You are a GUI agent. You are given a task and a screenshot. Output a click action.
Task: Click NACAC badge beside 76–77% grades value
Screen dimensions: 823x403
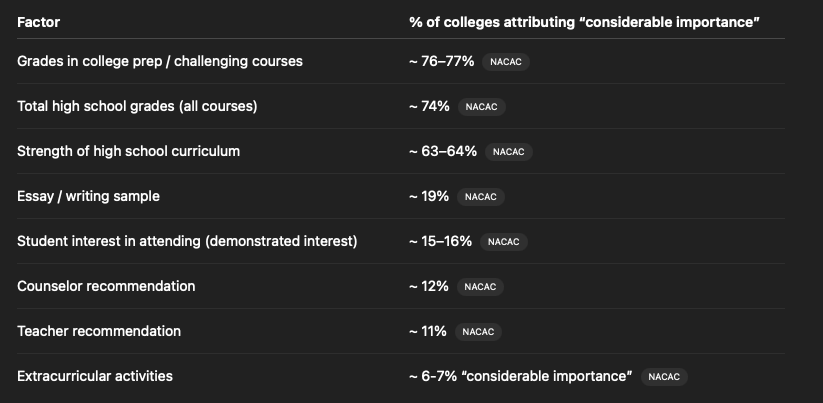[x=506, y=62]
